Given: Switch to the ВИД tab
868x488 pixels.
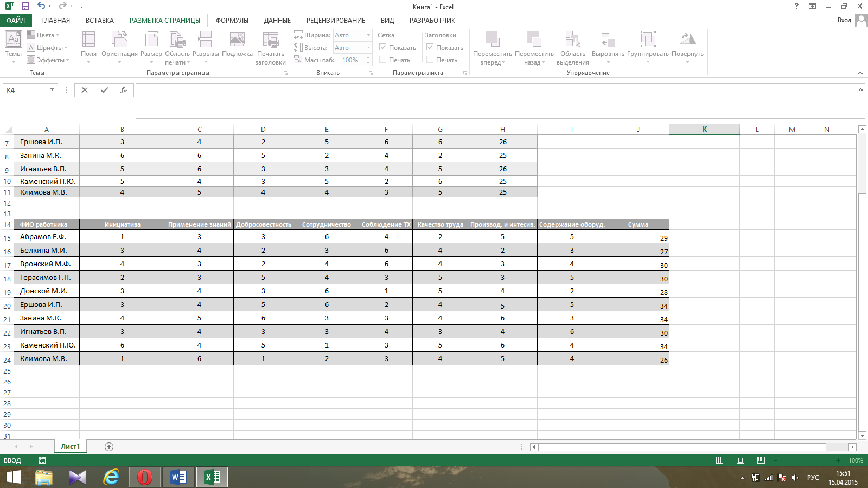Looking at the screenshot, I should click(387, 21).
